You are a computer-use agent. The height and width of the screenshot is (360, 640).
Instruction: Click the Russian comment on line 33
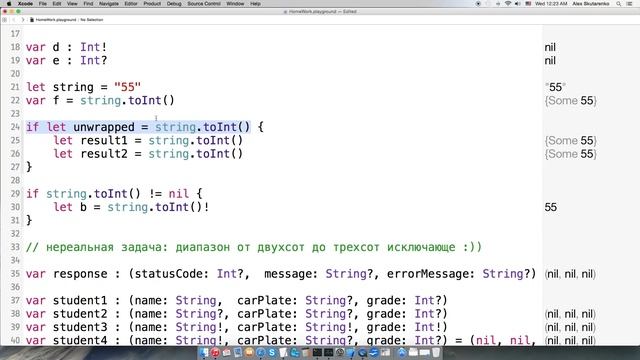pos(253,247)
